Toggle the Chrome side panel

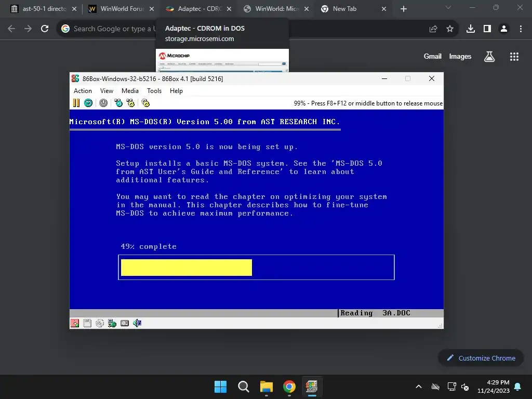pyautogui.click(x=487, y=29)
